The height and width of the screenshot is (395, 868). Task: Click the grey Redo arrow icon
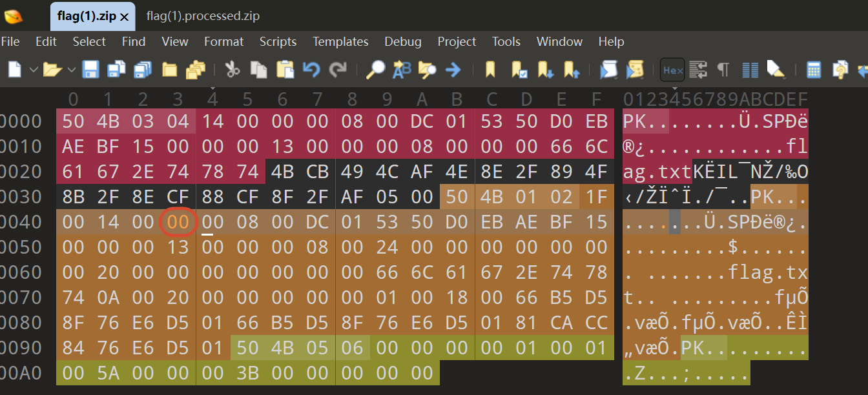pyautogui.click(x=337, y=69)
